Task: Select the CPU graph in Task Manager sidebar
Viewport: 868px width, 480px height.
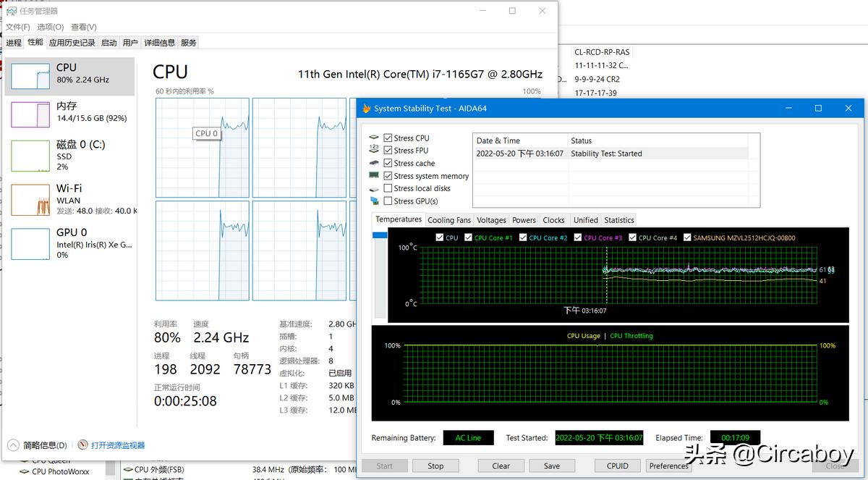Action: click(69, 75)
